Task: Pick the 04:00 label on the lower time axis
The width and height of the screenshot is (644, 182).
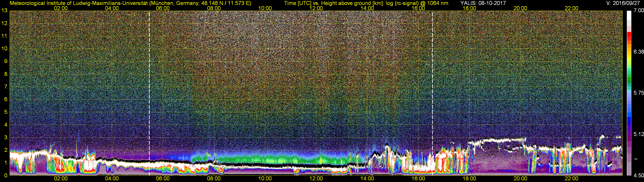Action: 112,179
